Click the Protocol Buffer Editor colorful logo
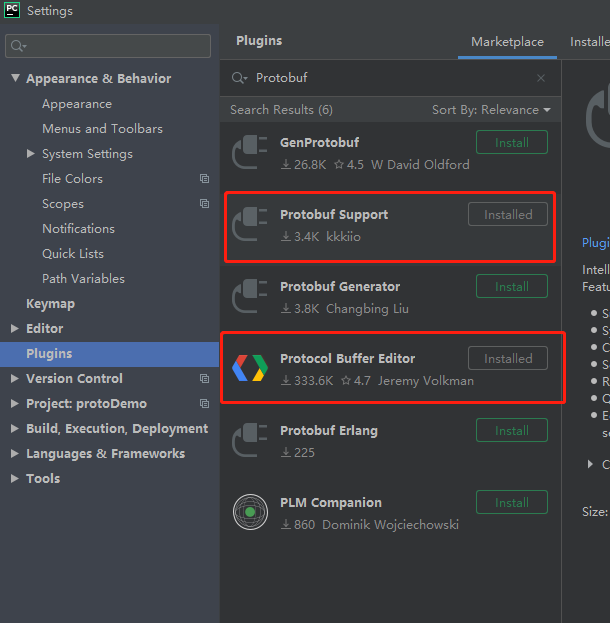 pyautogui.click(x=250, y=368)
